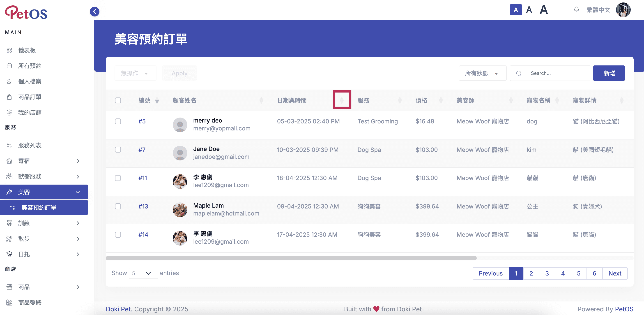Image resolution: width=644 pixels, height=315 pixels.
Task: Sort the 編號 column
Action: [x=157, y=101]
